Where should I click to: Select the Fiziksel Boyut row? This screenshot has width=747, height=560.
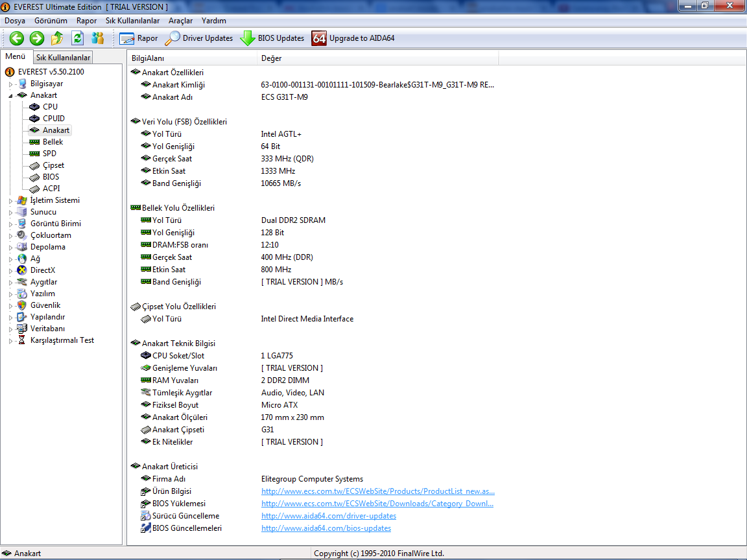coord(312,405)
